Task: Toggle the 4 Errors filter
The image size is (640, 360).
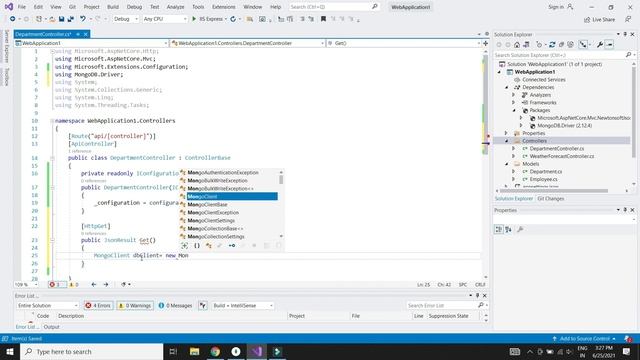Action: (98, 305)
